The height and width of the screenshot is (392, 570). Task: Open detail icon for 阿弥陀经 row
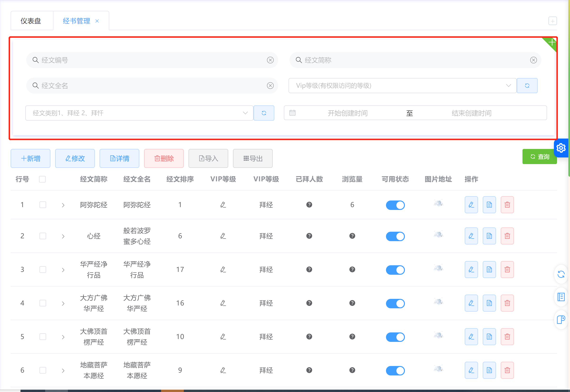point(489,205)
